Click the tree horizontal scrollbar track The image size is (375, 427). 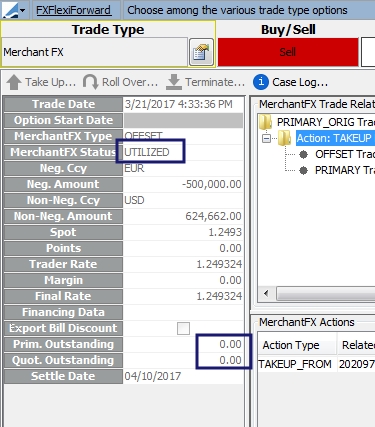326,294
